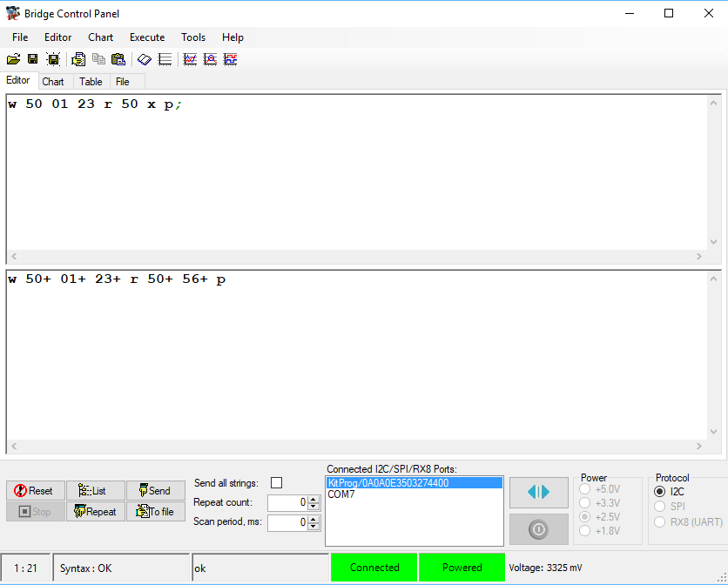Click the green Connected status indicator

374,568
